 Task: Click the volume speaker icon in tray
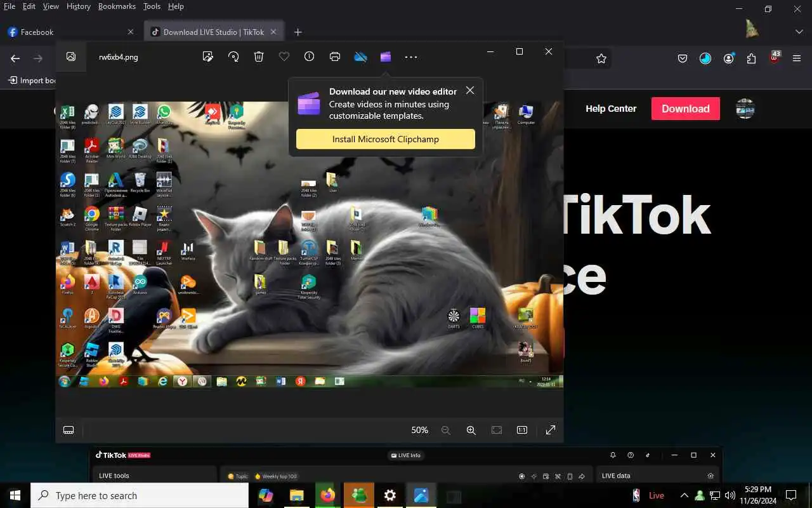[x=730, y=495]
